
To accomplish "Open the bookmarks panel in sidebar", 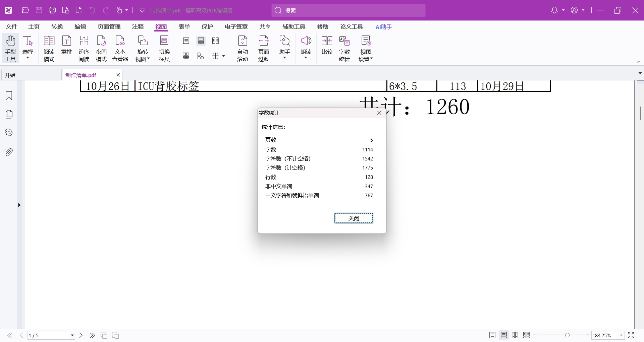I will pyautogui.click(x=9, y=96).
